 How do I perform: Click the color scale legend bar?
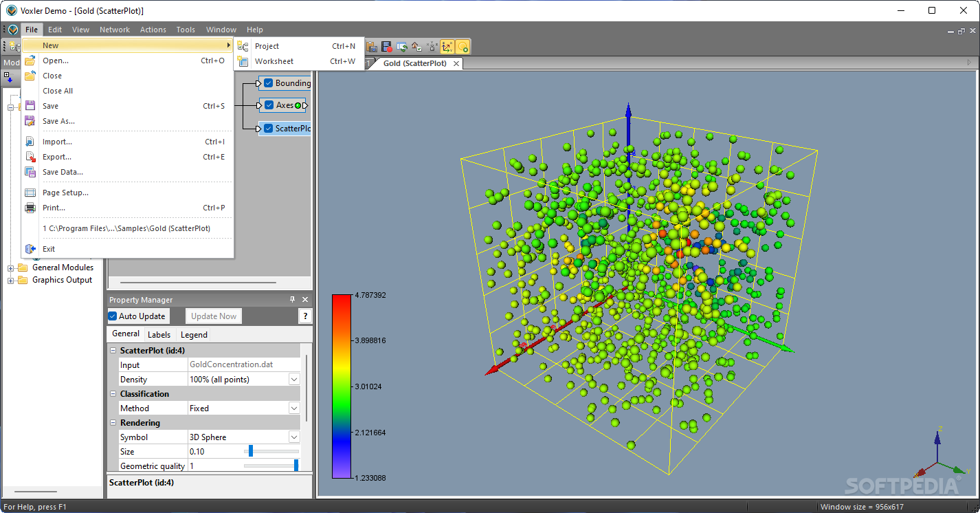pos(342,386)
